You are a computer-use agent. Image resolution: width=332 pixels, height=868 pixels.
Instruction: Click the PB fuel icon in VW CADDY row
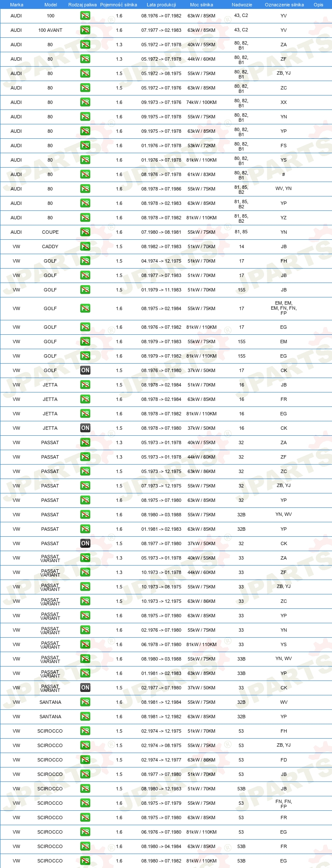[85, 246]
